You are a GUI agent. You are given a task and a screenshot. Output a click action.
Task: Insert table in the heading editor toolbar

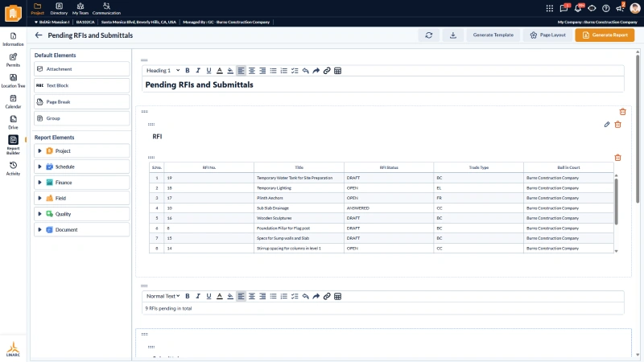coord(337,71)
